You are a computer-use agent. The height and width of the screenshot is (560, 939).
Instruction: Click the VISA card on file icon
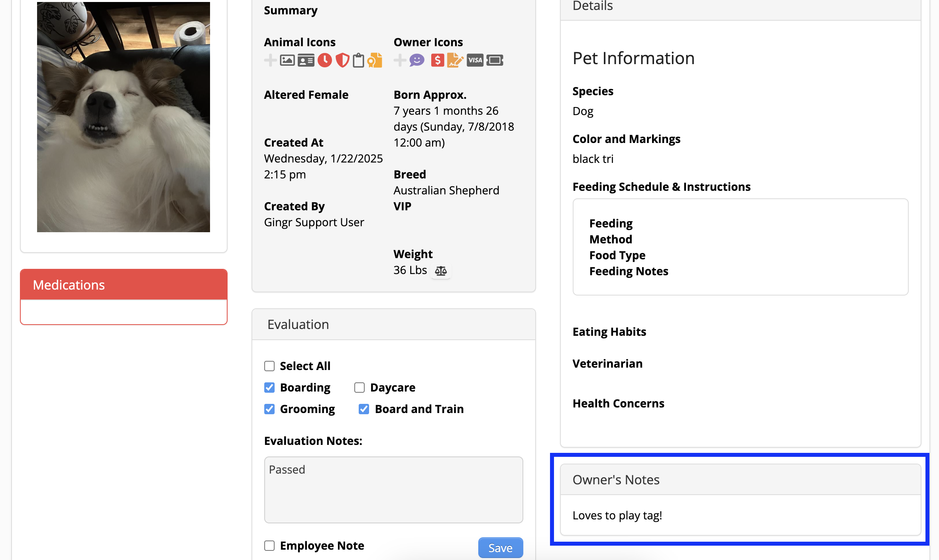[x=475, y=60]
